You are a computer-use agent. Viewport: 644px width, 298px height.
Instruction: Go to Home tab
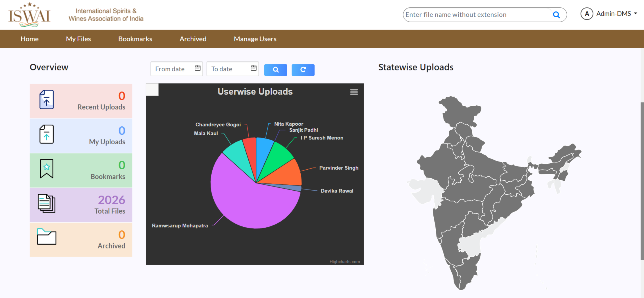[x=29, y=39]
